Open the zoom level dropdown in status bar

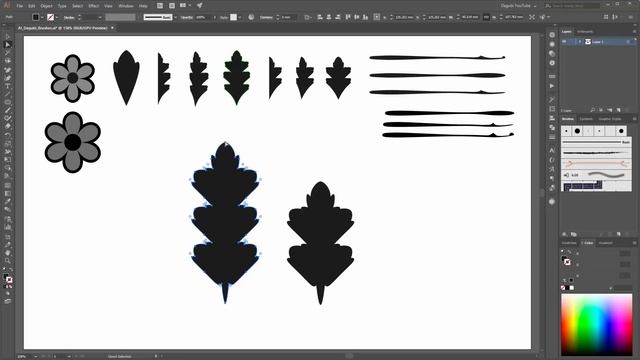(x=36, y=356)
